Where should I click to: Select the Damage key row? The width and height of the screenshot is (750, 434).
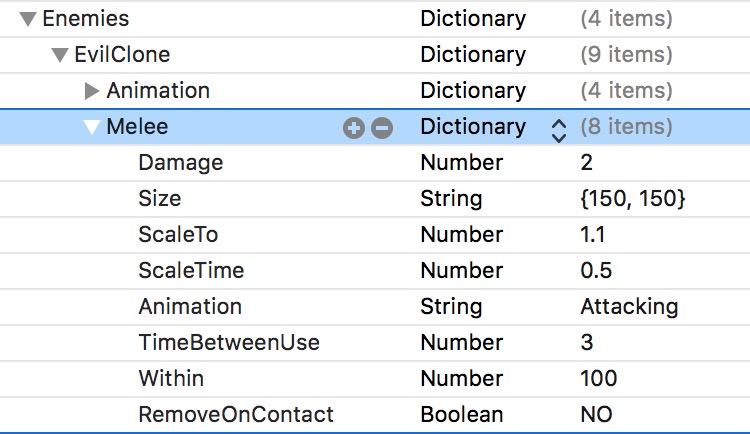pos(181,163)
